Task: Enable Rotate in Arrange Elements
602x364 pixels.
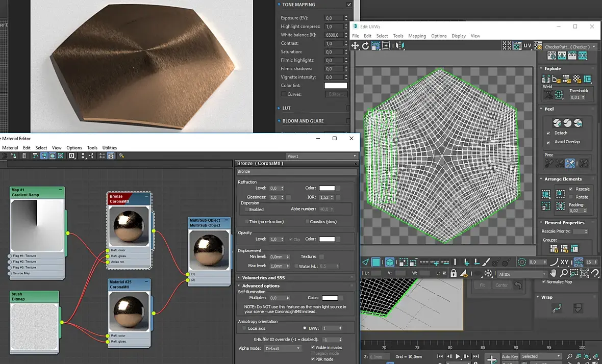Action: pos(571,197)
